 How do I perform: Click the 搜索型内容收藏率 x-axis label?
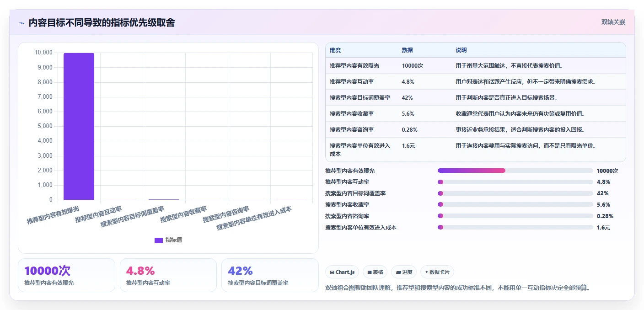point(183,214)
